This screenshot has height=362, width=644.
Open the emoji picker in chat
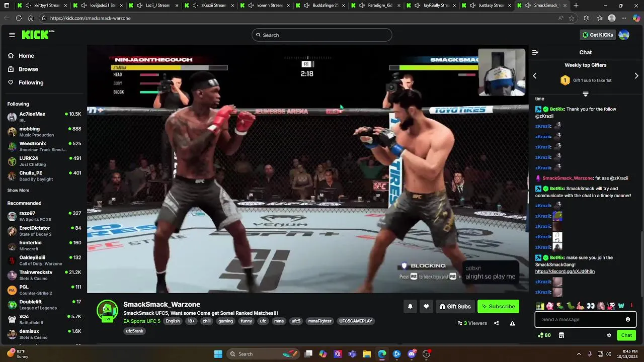(628, 320)
